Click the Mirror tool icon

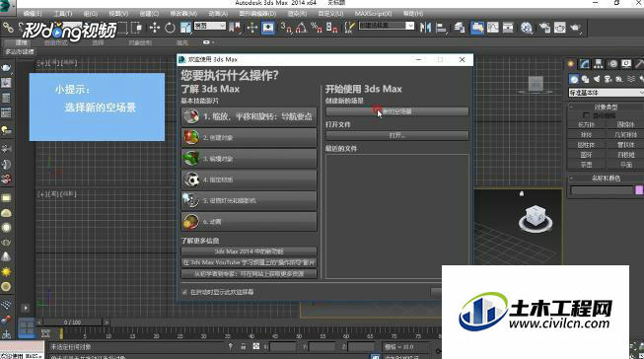[425, 28]
